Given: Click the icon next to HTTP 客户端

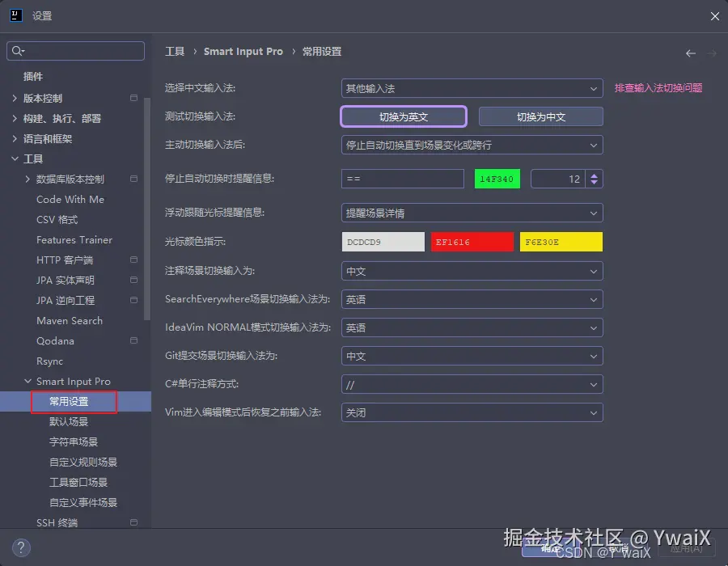Looking at the screenshot, I should 133,260.
